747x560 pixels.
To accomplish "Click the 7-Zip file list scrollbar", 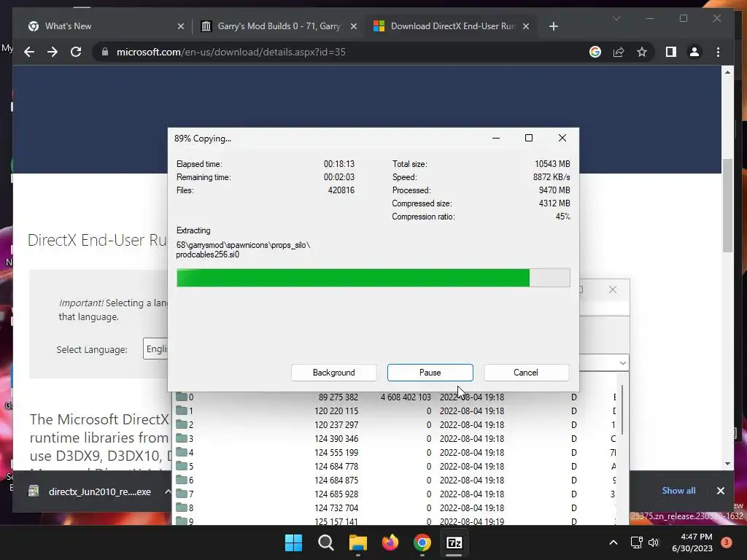I will [x=622, y=410].
